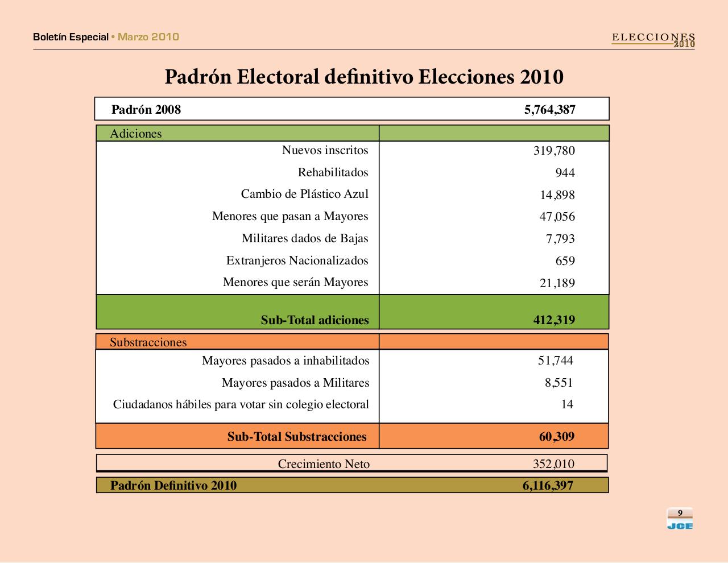Select the Mayores pasados a inhabilitados label
This screenshot has width=728, height=563.
[286, 361]
